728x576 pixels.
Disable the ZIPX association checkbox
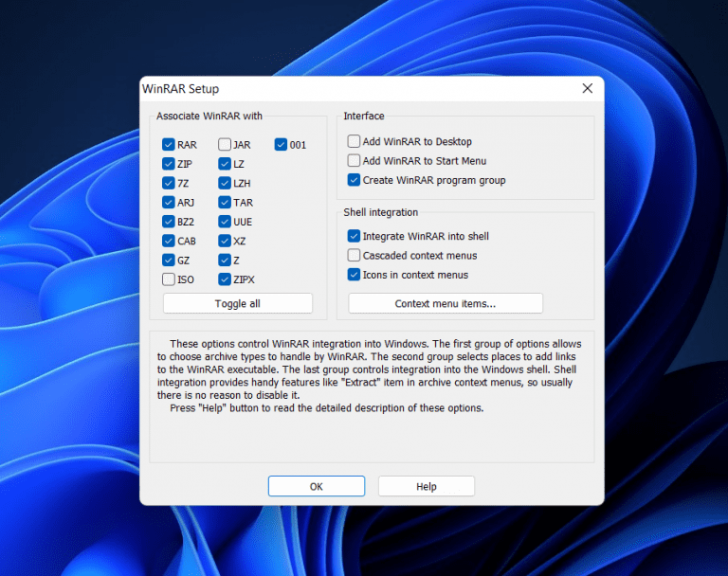tap(225, 279)
